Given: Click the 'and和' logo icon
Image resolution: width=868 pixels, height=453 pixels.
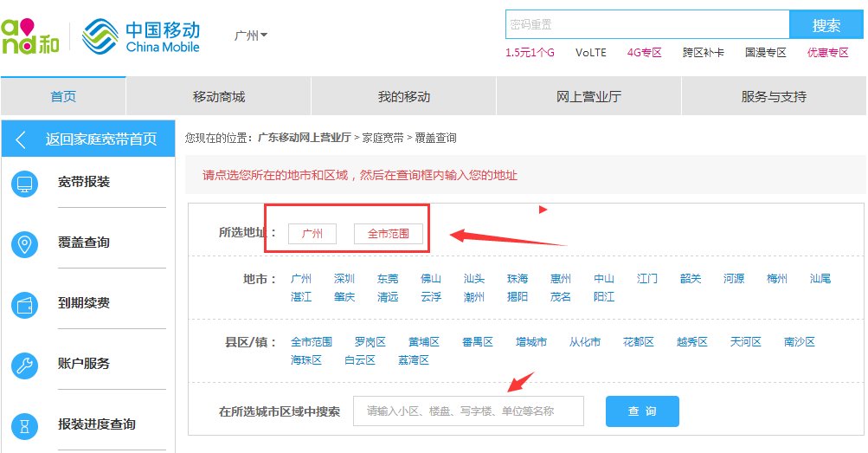Looking at the screenshot, I should point(30,36).
